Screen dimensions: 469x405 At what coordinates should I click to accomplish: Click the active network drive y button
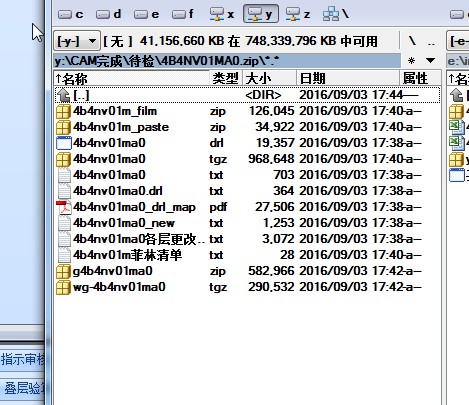[x=261, y=14]
